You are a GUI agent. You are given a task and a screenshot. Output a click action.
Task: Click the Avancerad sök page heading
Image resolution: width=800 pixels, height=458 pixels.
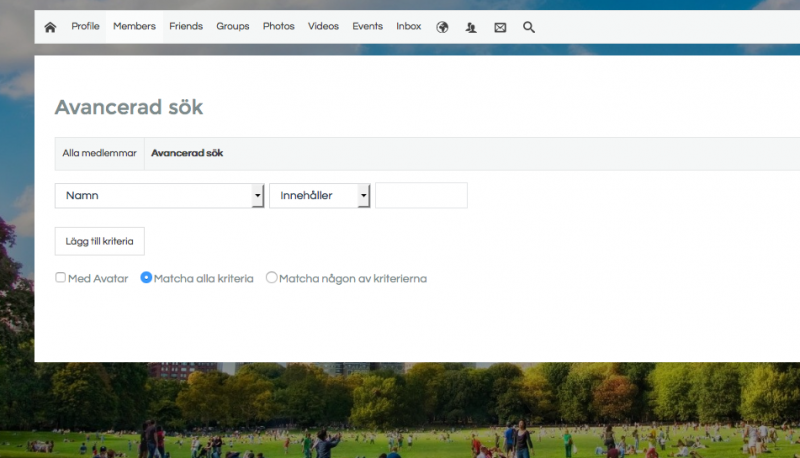[x=129, y=108]
